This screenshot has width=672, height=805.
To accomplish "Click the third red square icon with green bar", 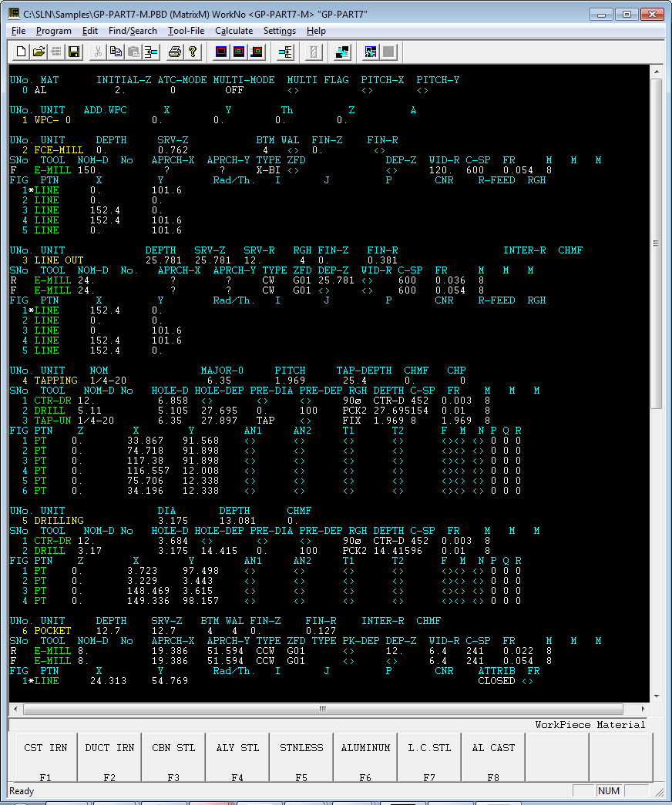I will pyautogui.click(x=257, y=52).
